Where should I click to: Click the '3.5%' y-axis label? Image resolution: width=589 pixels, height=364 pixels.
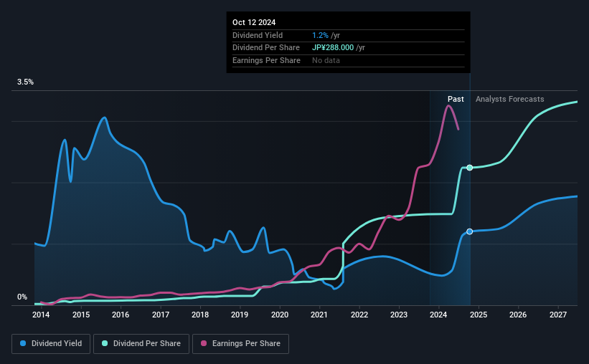[25, 82]
